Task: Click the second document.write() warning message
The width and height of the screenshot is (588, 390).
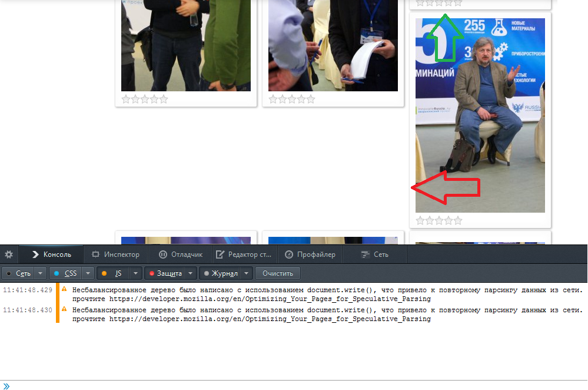Action: 327,315
